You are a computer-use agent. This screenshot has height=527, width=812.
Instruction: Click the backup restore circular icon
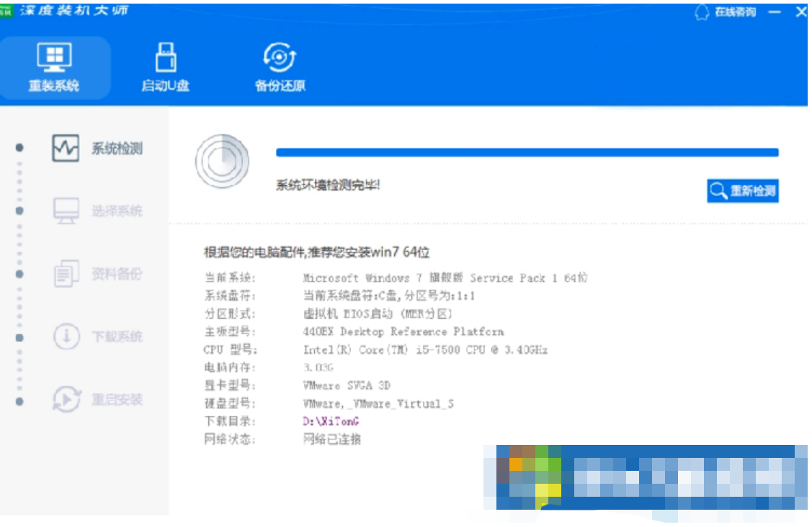(280, 57)
